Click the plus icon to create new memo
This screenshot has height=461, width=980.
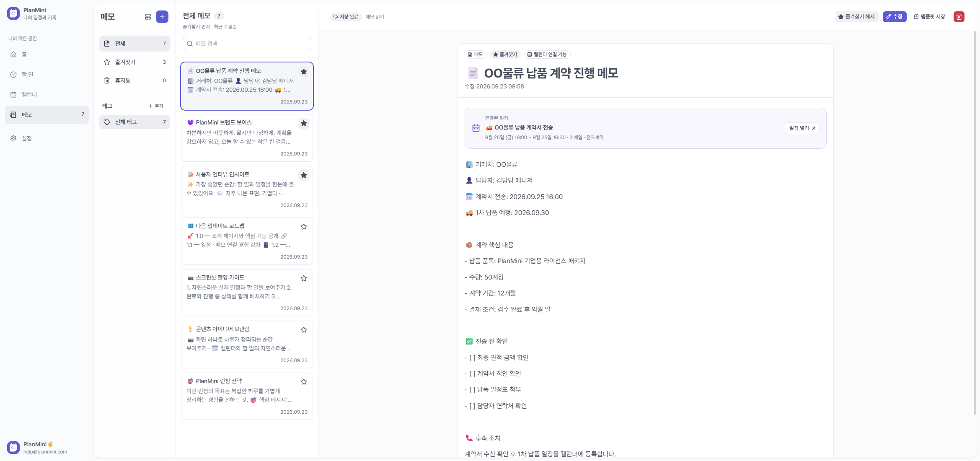tap(162, 17)
